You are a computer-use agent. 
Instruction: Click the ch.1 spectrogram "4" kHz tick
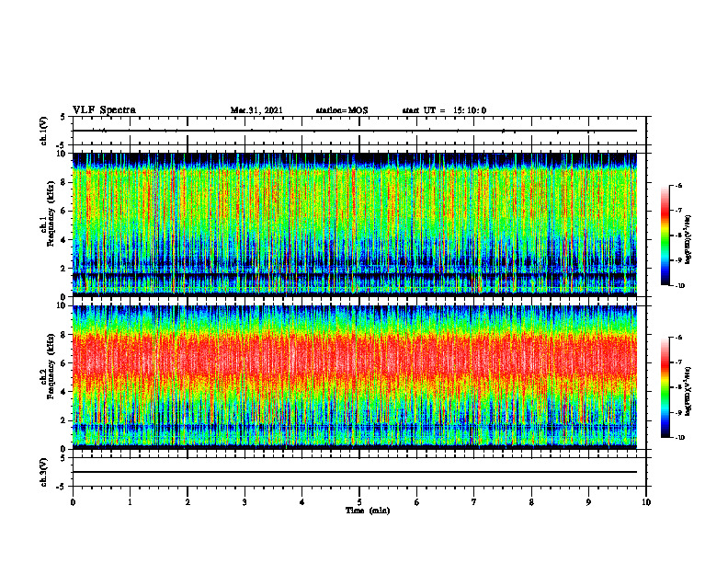point(64,240)
